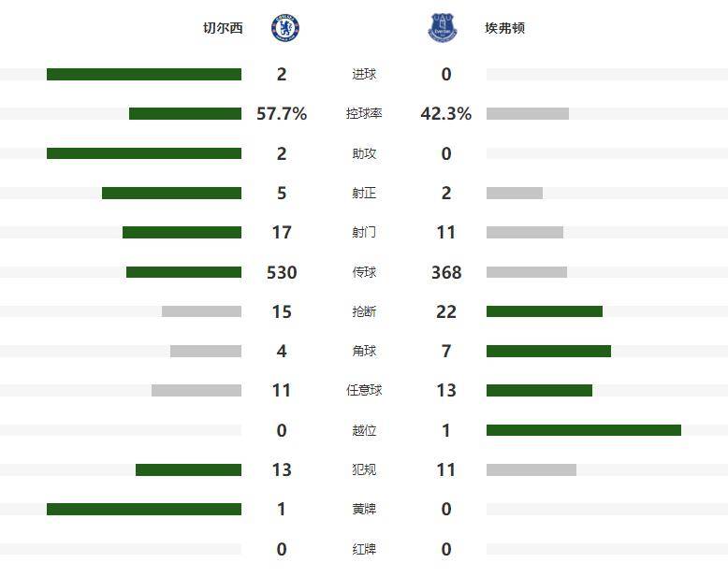The width and height of the screenshot is (728, 577).
Task: Select the 埃弗顿 team name
Action: coord(505,28)
